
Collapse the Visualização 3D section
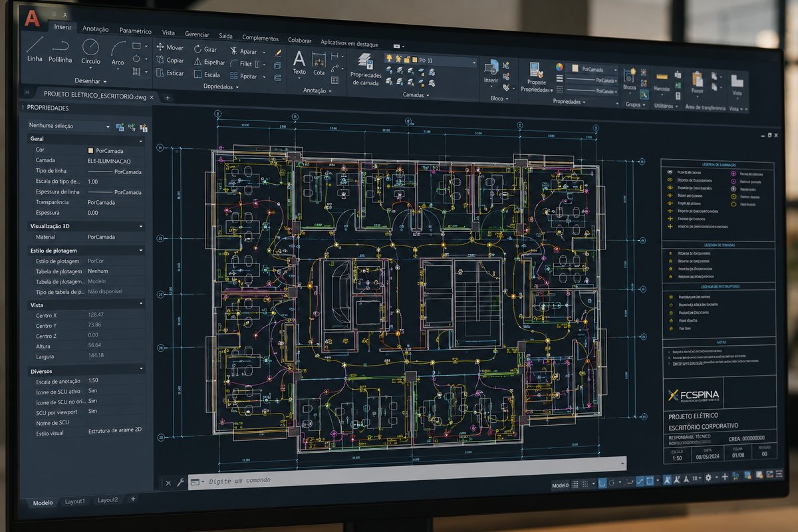[140, 226]
